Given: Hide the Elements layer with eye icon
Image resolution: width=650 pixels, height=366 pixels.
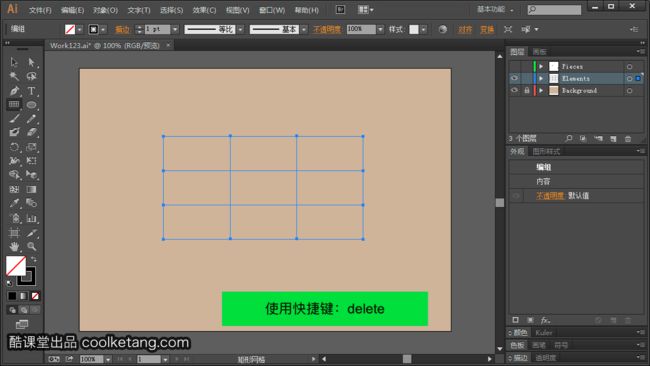Looking at the screenshot, I should [514, 78].
